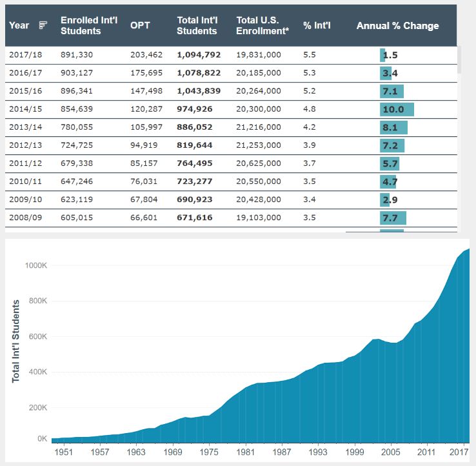Screen dimensions: 476x466
Task: Click the annual change bar showing 4.7
Action: (388, 181)
